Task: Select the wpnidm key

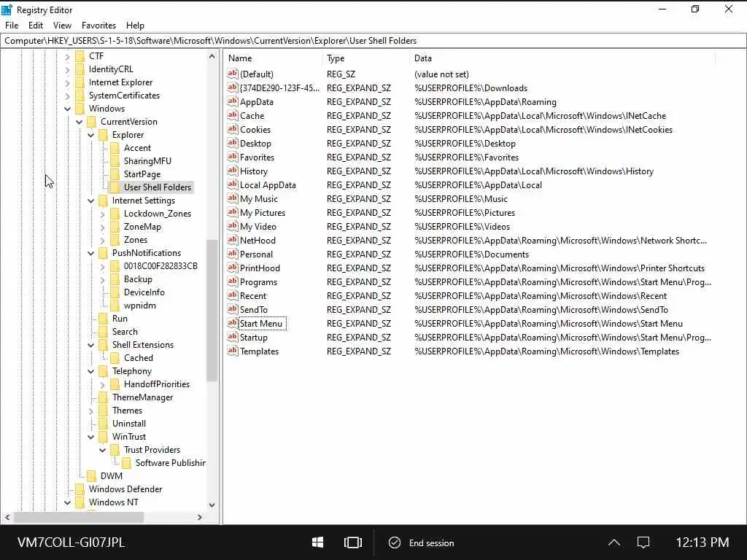Action: (139, 306)
